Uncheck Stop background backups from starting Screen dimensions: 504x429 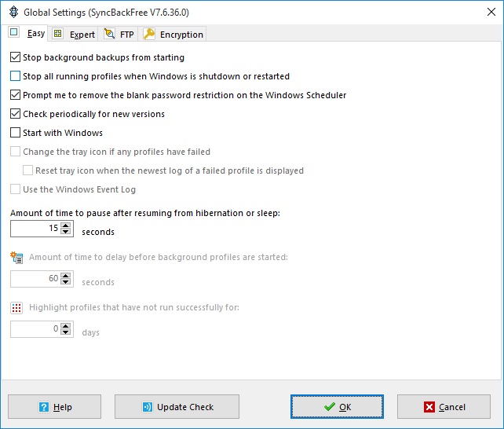pos(15,57)
